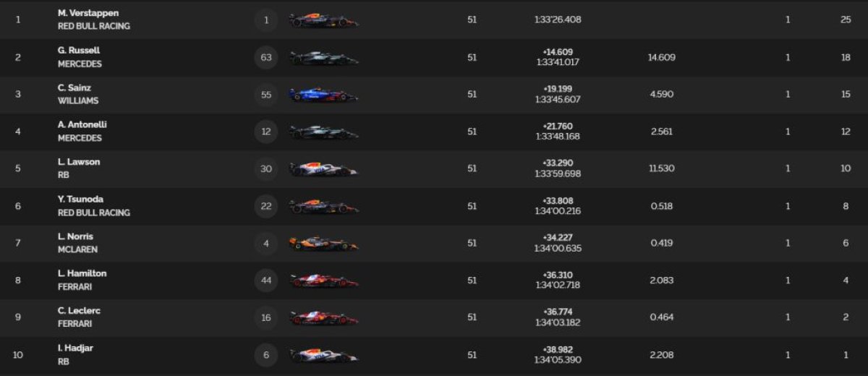
Task: Click the MCLAREN team label
Action: (77, 249)
